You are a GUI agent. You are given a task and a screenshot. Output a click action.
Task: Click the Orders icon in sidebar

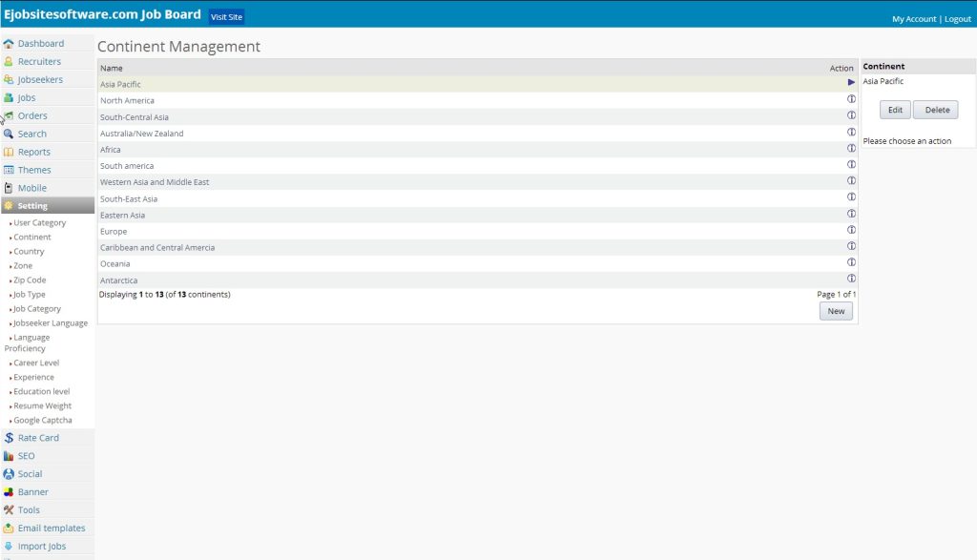coord(8,115)
